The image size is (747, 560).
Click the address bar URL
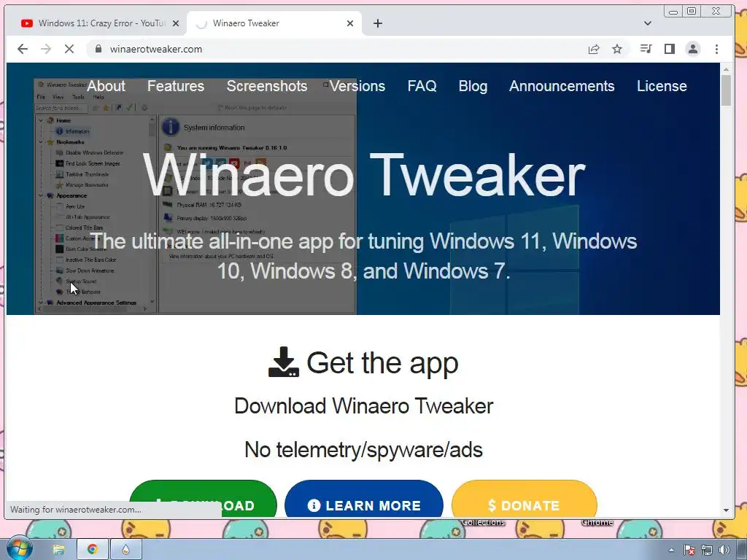[156, 49]
